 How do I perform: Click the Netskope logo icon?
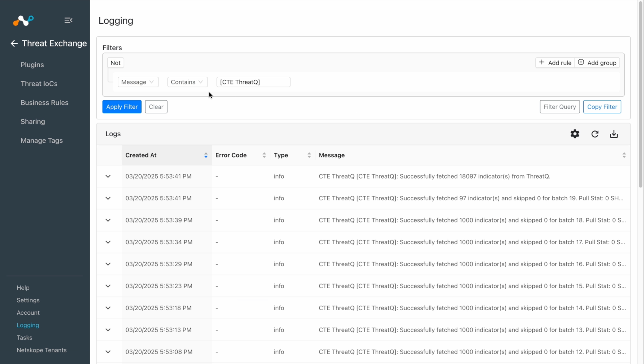(23, 21)
